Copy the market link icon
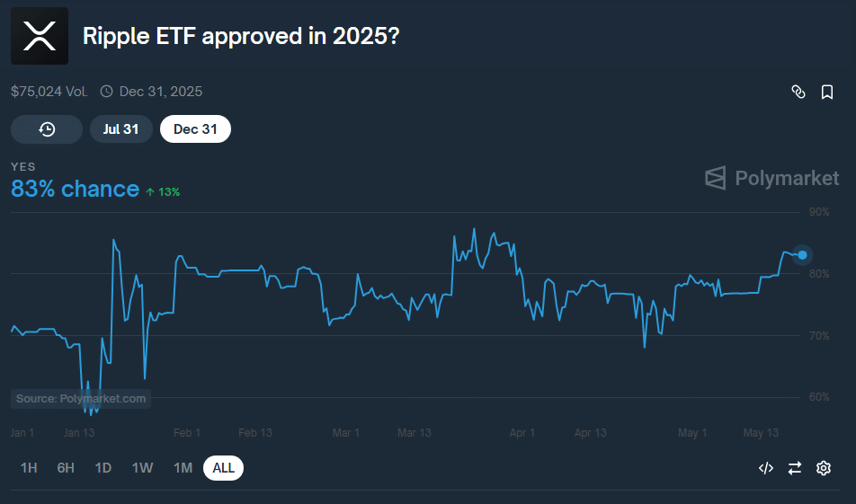Screen dimensions: 856x504 point(798,92)
